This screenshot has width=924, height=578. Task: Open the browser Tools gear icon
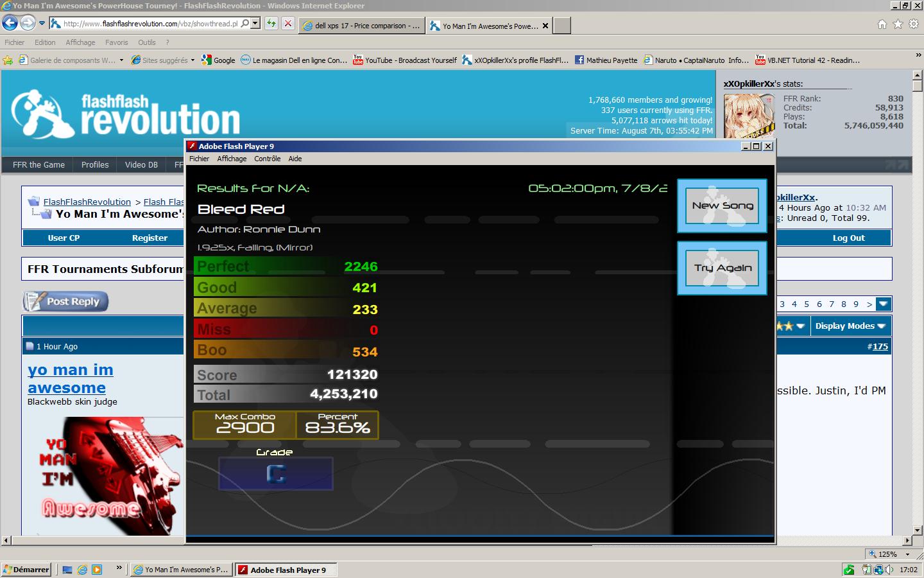[913, 24]
